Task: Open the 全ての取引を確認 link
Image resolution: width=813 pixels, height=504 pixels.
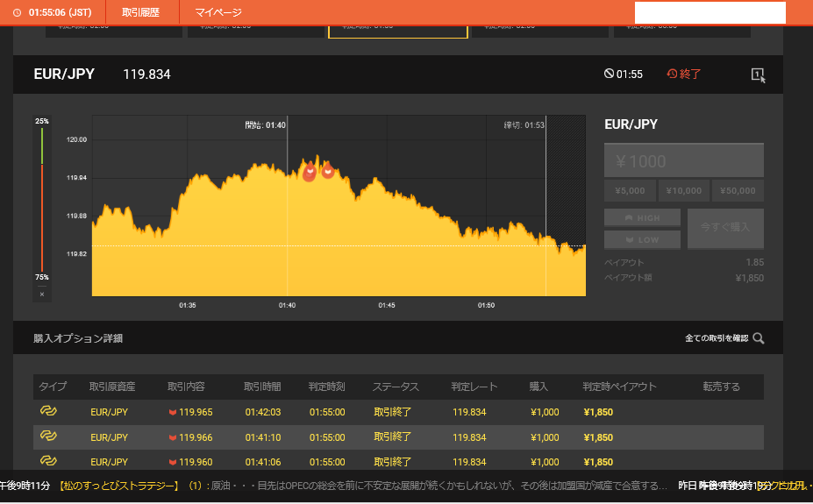Action: (717, 338)
